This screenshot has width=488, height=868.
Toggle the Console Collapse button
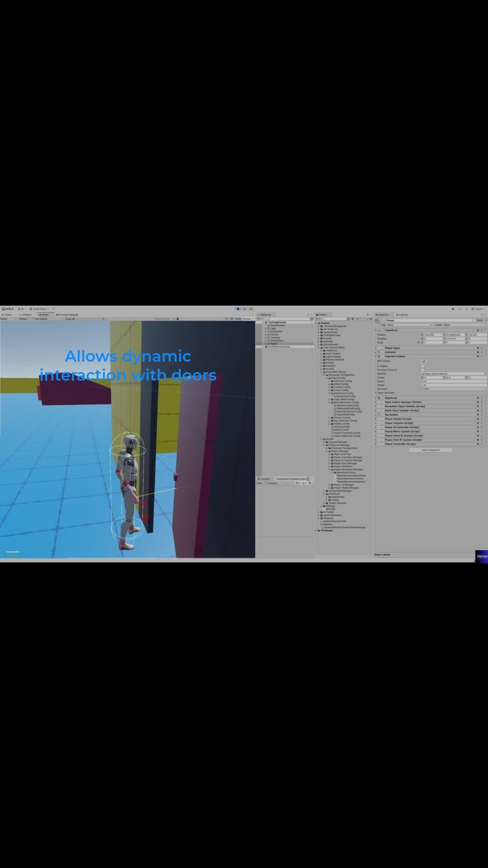pyautogui.click(x=272, y=483)
